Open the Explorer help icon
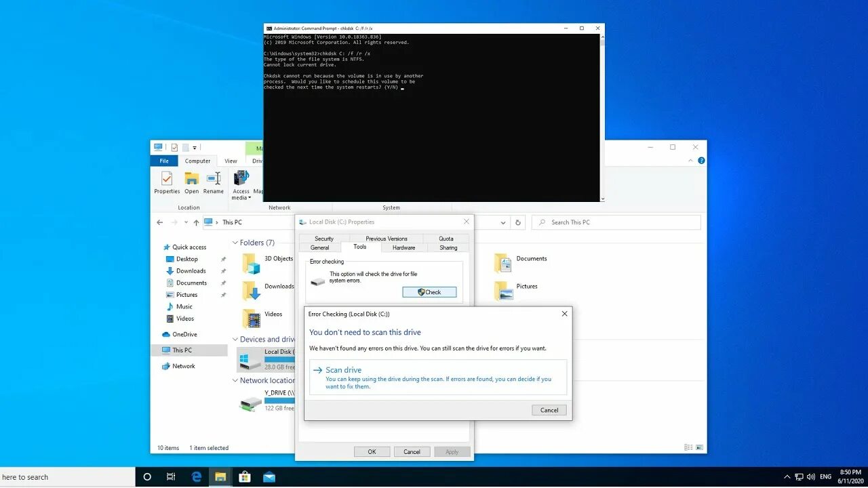 [701, 161]
